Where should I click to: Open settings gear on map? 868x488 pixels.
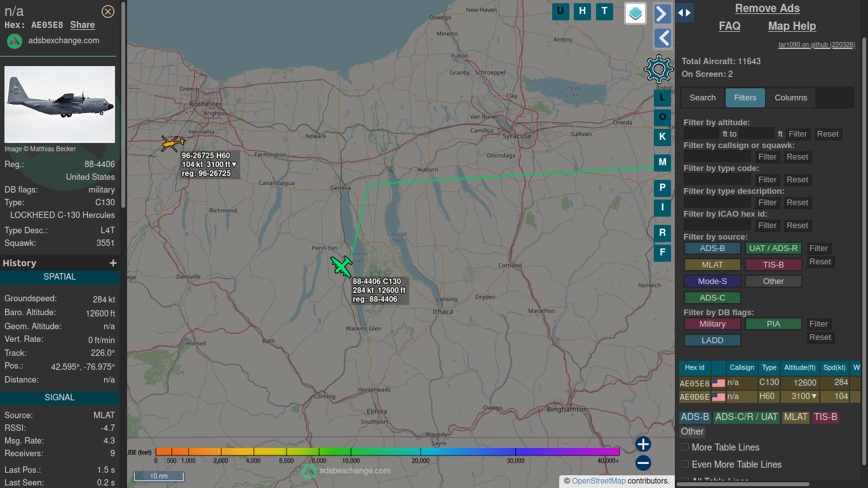[x=659, y=69]
